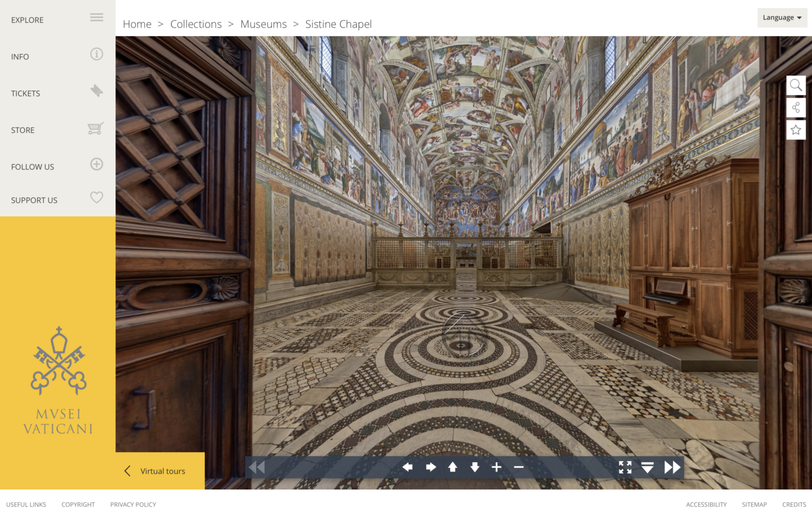Pan the panorama right with arrow
The width and height of the screenshot is (812, 519).
pyautogui.click(x=430, y=467)
